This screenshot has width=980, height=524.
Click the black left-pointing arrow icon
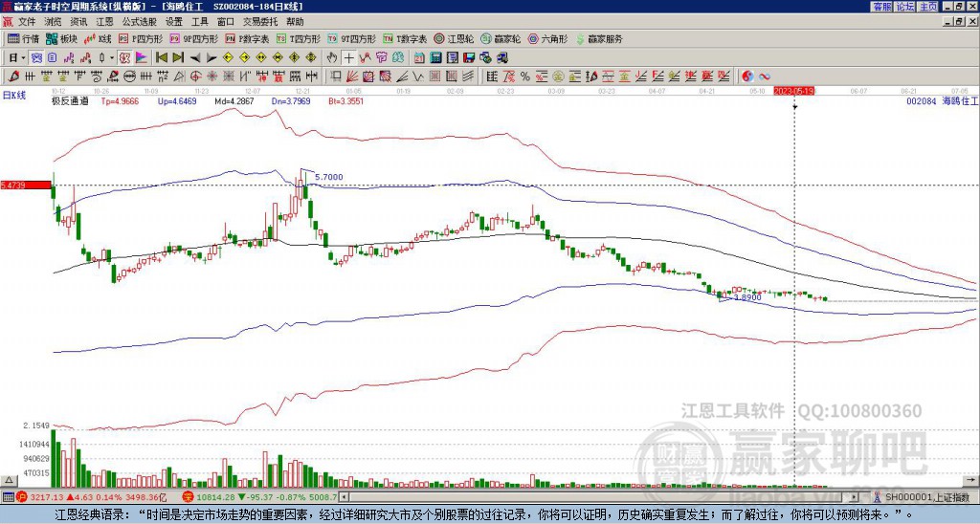(195, 57)
